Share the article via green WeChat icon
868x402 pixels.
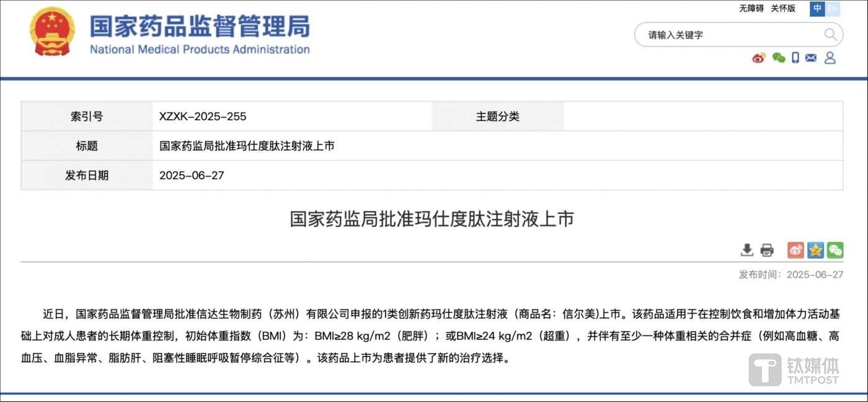click(835, 250)
